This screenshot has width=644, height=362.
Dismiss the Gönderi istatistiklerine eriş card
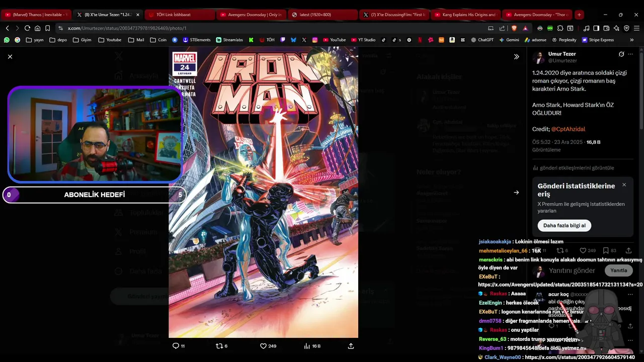(624, 185)
